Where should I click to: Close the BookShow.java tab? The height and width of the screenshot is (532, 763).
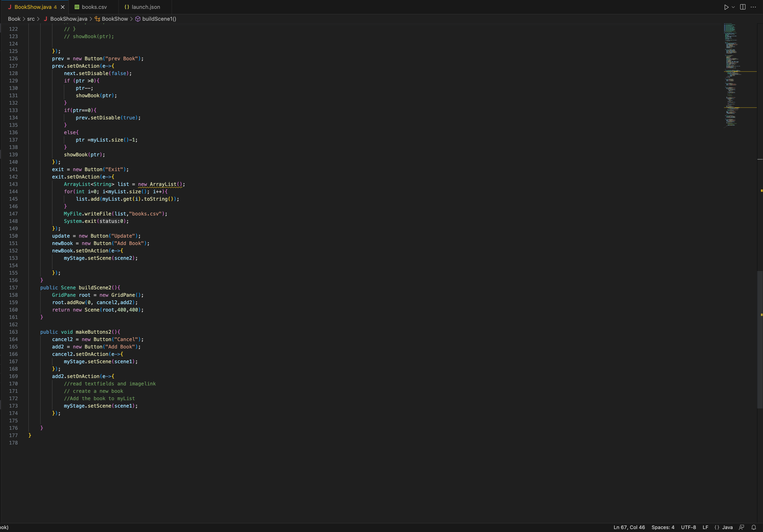[62, 7]
